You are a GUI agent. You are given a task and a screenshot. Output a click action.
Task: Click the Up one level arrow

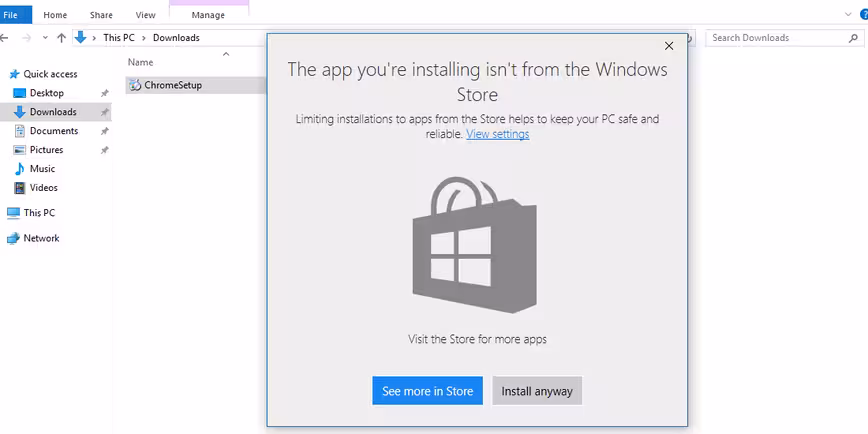(61, 38)
